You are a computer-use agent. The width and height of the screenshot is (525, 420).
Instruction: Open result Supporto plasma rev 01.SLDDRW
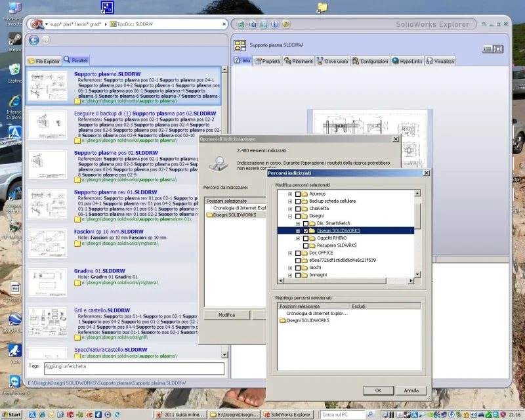[x=115, y=192]
